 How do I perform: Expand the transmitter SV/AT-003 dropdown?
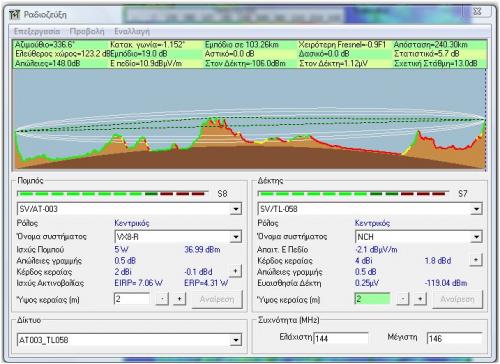click(x=236, y=209)
